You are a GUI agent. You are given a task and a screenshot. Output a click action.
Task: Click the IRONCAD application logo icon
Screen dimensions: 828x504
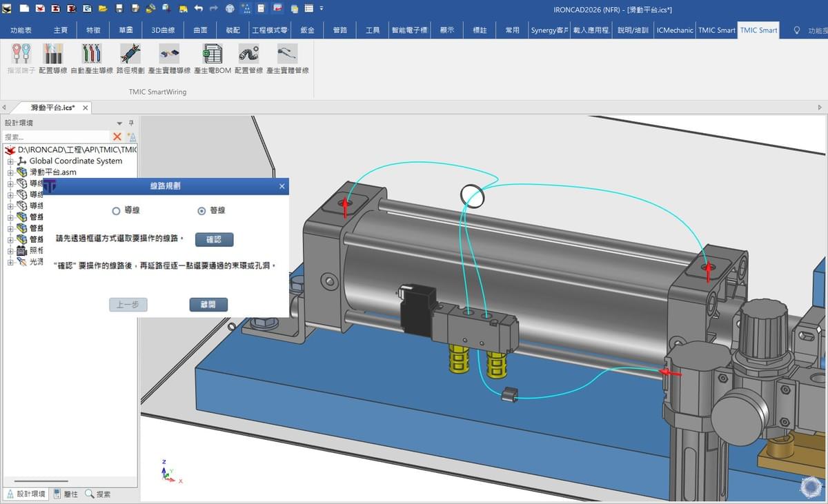[x=7, y=9]
